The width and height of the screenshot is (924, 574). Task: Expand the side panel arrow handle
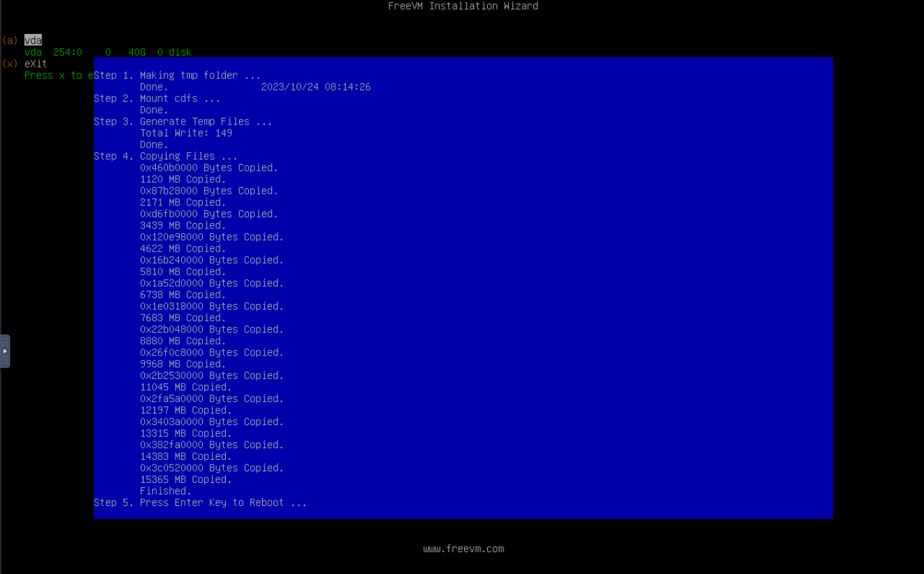point(5,351)
